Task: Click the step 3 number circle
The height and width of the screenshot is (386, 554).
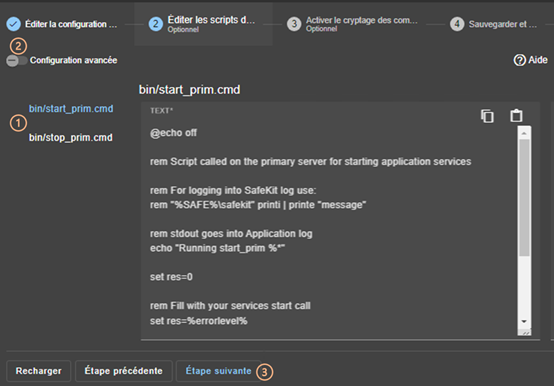Action: [294, 24]
